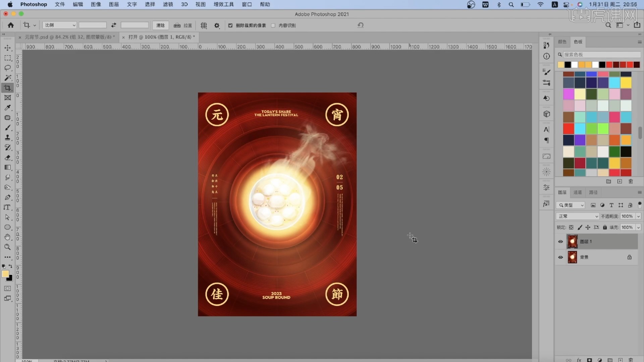Toggle lock position in Layers panel
The width and height of the screenshot is (644, 362).
click(x=588, y=227)
